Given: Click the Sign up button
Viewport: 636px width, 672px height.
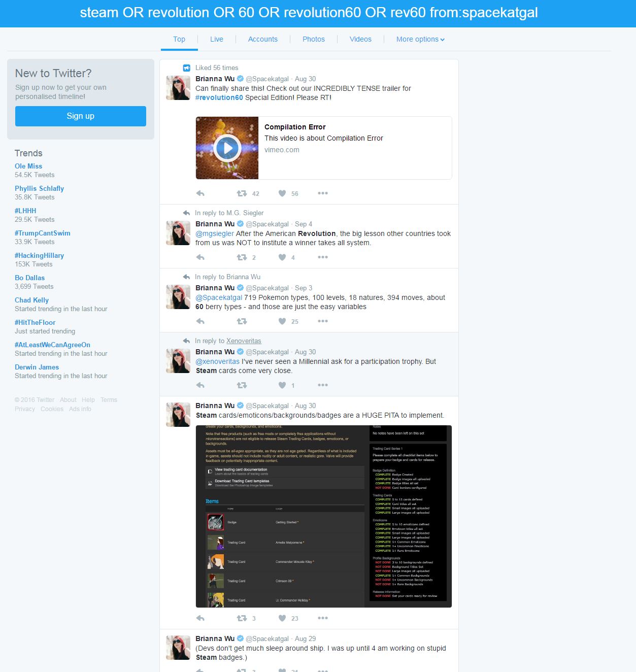Looking at the screenshot, I should 81,116.
